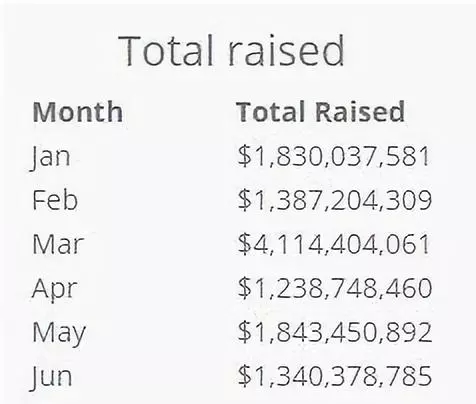Select the $1,340,378,785 amount for June
Image resolution: width=476 pixels, height=404 pixels.
click(x=335, y=376)
